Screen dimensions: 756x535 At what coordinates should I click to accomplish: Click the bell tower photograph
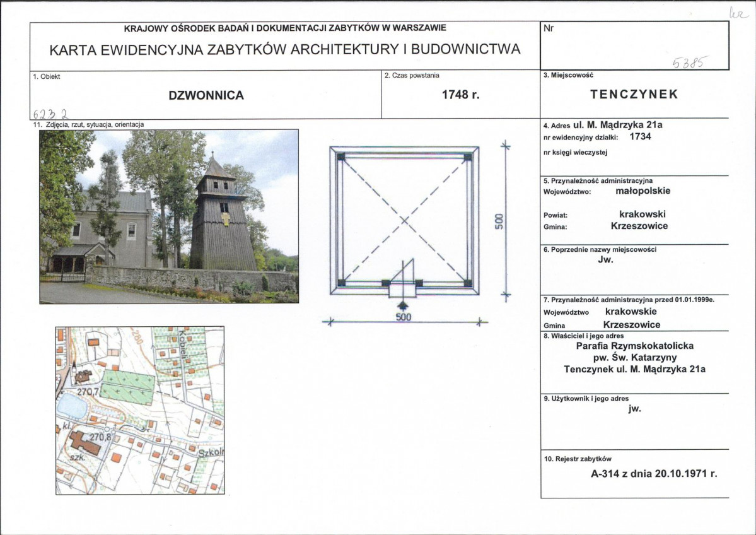click(x=169, y=216)
